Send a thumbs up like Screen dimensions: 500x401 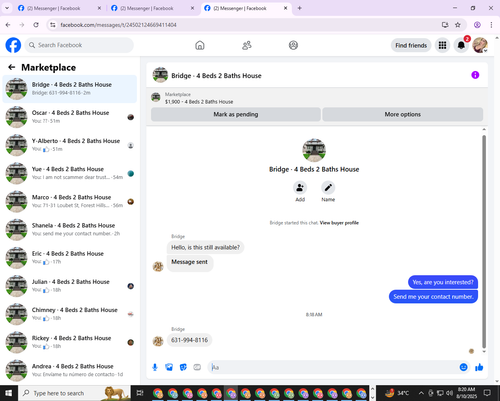pyautogui.click(x=479, y=367)
